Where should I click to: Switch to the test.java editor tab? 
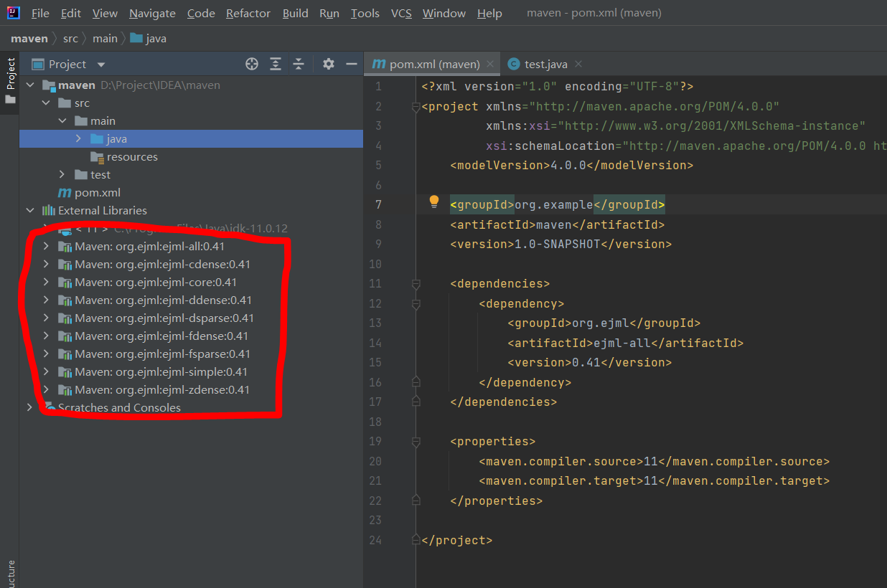(545, 64)
